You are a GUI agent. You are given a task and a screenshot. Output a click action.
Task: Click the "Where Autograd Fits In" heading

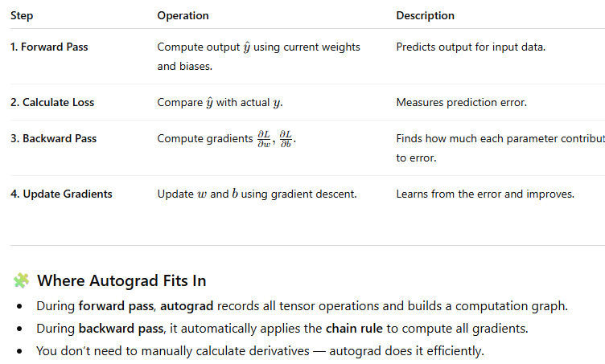pos(121,280)
